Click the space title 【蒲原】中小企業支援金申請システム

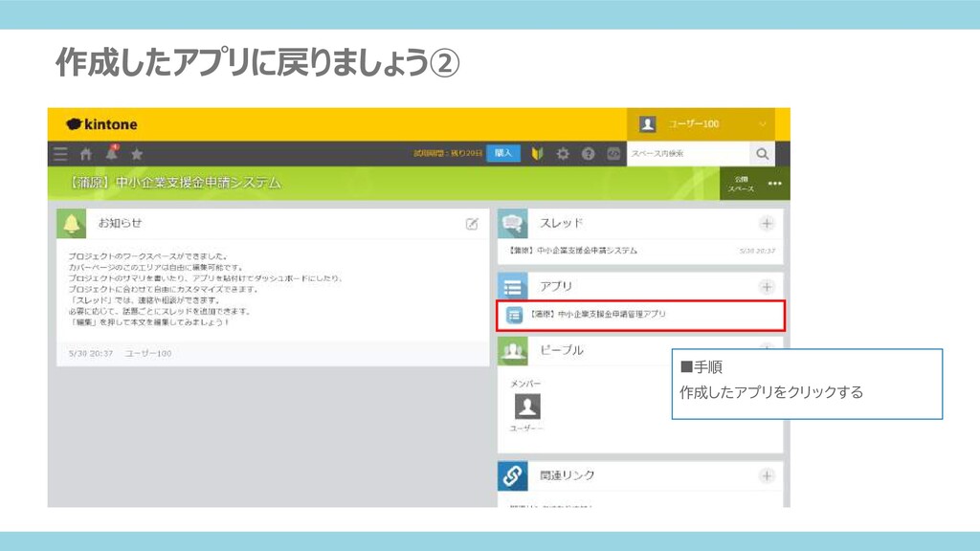click(x=175, y=183)
